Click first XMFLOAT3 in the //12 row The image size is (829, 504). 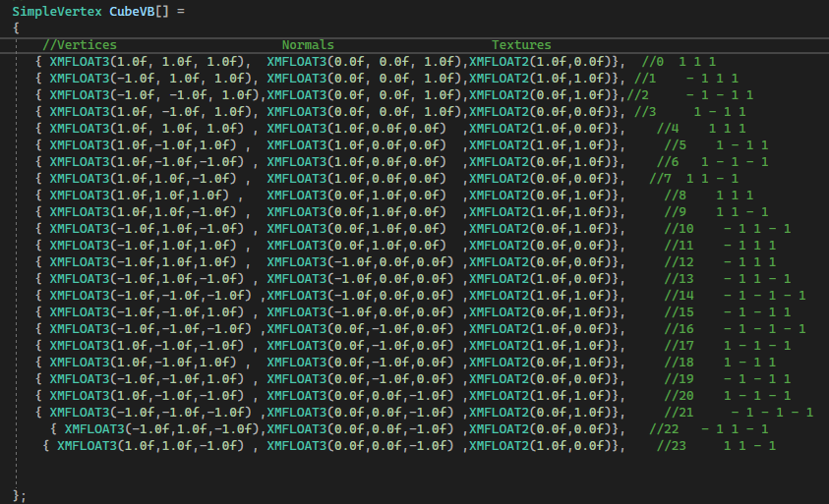coord(80,262)
